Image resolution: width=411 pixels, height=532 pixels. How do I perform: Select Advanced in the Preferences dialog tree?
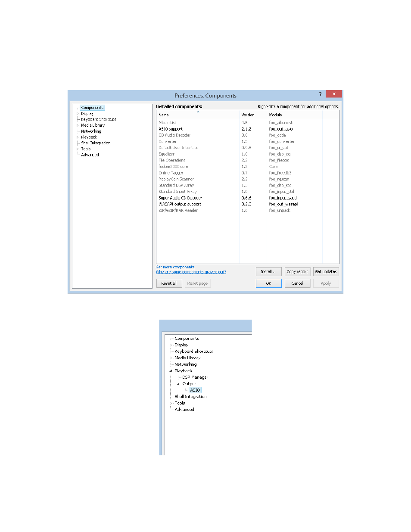pos(90,155)
